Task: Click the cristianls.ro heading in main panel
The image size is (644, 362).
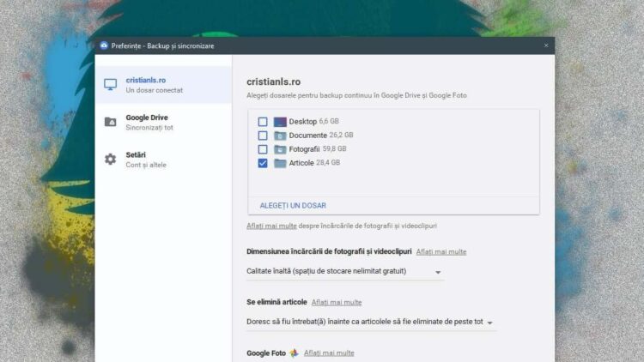Action: pos(274,81)
